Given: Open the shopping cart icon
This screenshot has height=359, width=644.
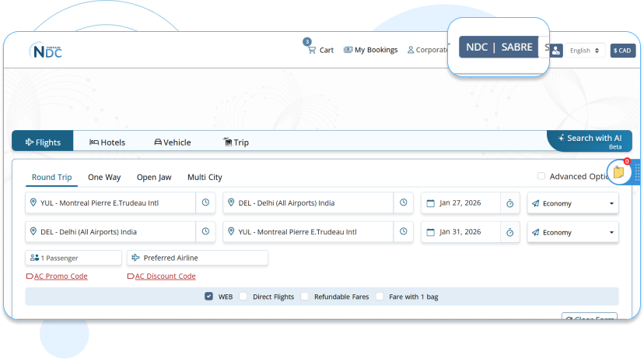Looking at the screenshot, I should tap(311, 50).
